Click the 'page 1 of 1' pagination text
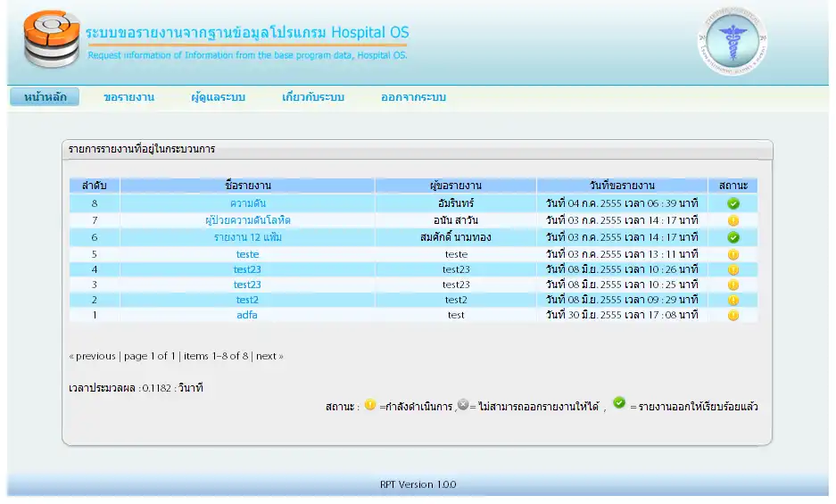The image size is (836, 504). tap(149, 356)
